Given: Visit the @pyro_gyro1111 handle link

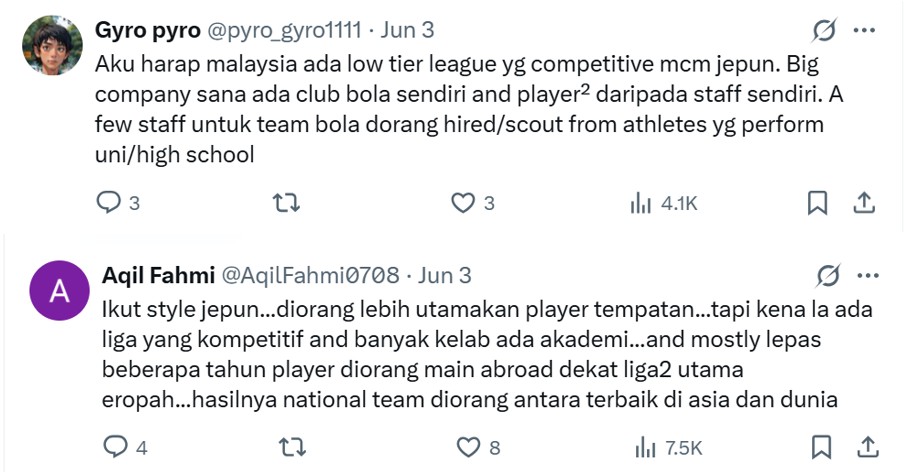Looking at the screenshot, I should [x=284, y=30].
